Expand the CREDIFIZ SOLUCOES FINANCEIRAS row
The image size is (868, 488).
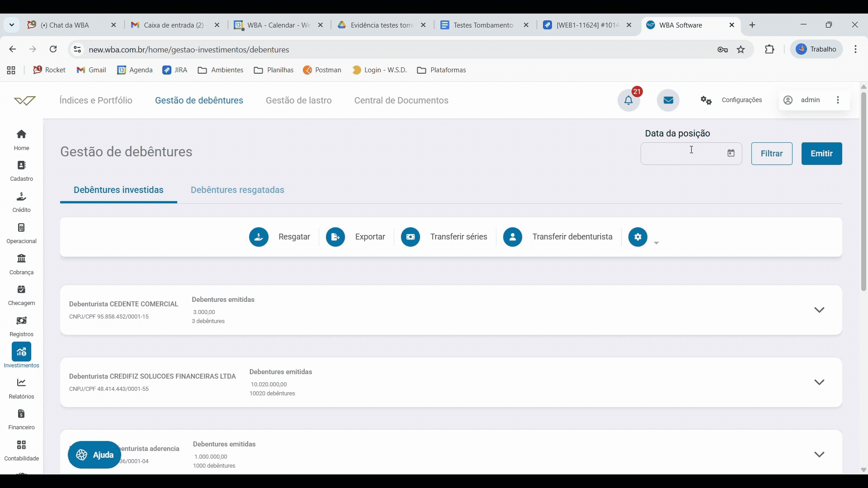pyautogui.click(x=819, y=382)
